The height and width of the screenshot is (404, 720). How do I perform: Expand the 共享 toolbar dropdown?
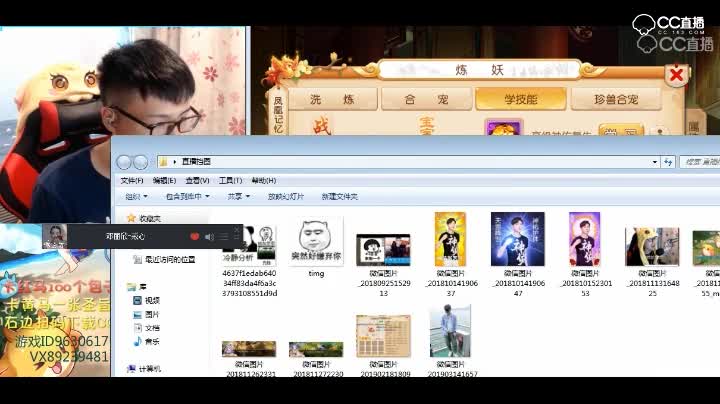(238, 196)
